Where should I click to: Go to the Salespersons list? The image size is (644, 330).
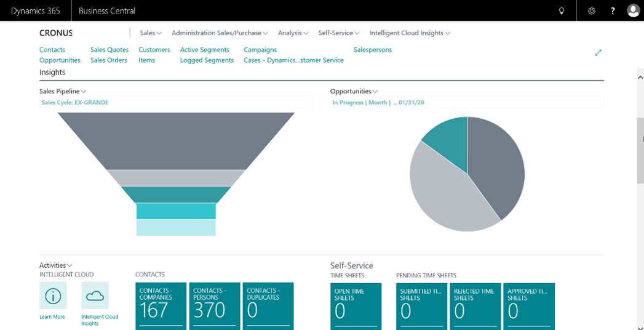tap(372, 50)
